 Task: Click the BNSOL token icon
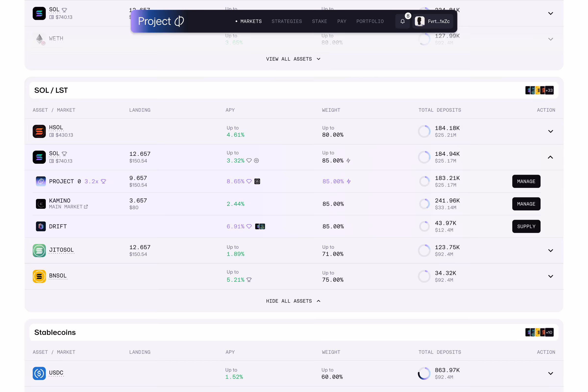point(39,276)
